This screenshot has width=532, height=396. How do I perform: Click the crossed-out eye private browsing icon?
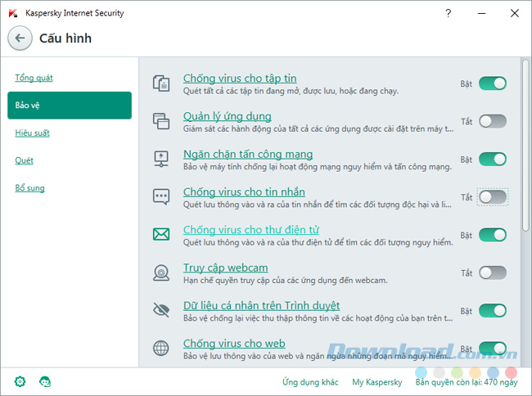(x=160, y=310)
